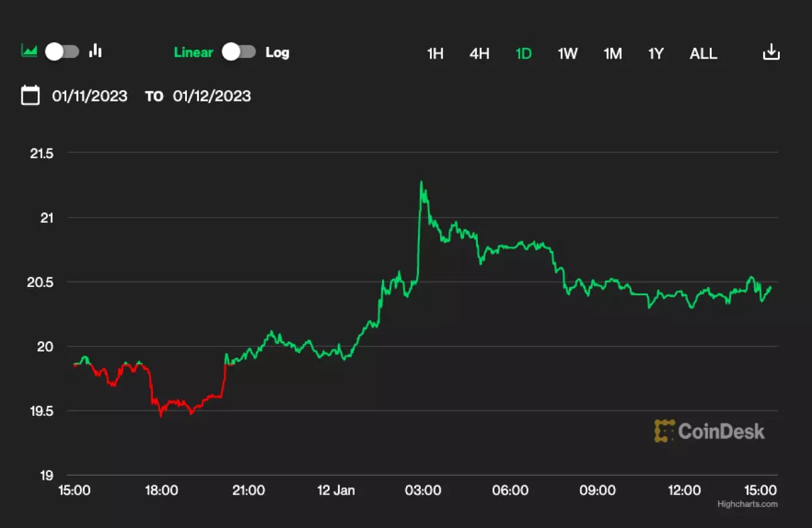812x528 pixels.
Task: Select the green area-chart toggle icon
Action: [28, 51]
